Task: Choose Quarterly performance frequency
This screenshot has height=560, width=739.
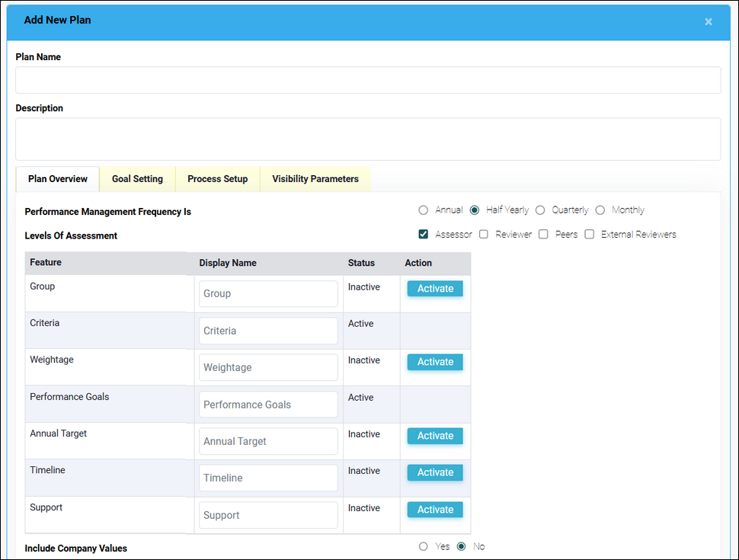Action: pos(540,210)
